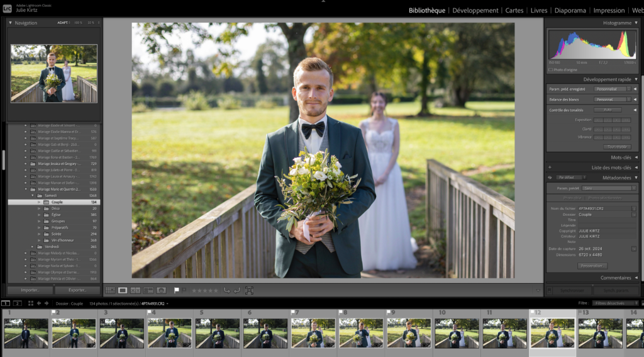Go forward with the filmstrip right arrow
644x357 pixels.
point(47,303)
